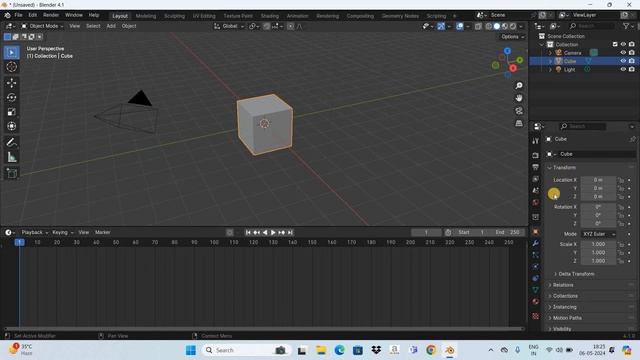Open the Object Mode dropdown
Image resolution: width=640 pixels, height=360 pixels.
(42, 26)
